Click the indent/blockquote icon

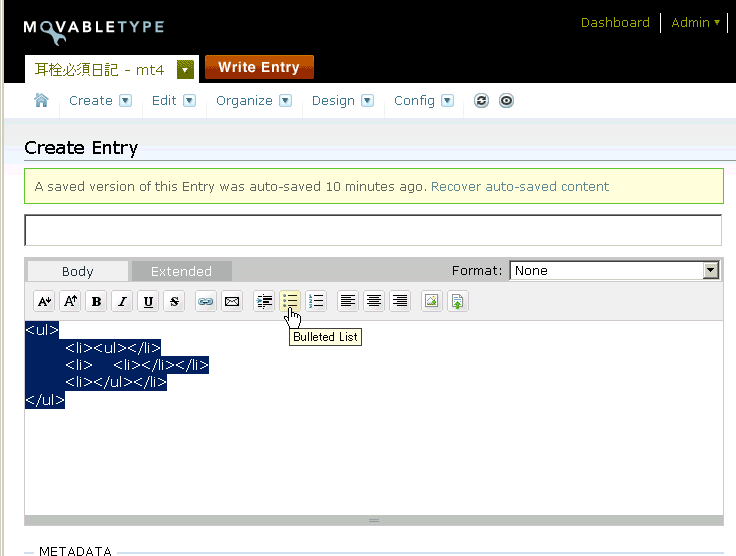(x=264, y=301)
